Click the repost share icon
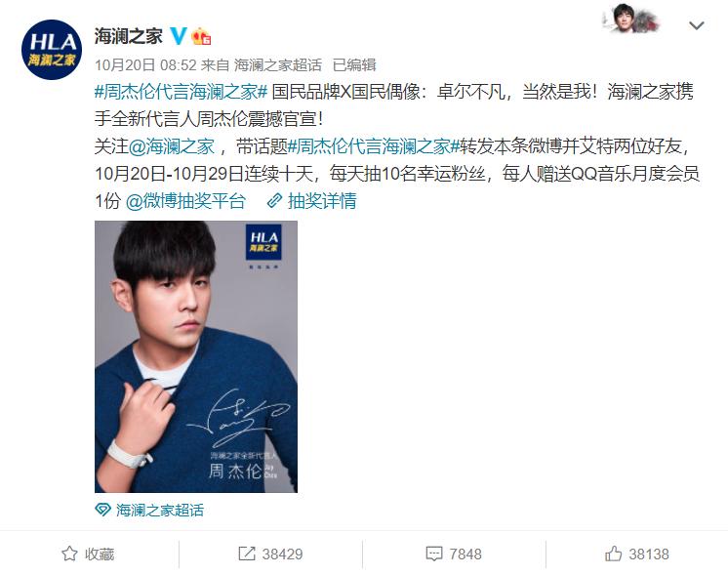Viewport: 728px width, 575px height. pyautogui.click(x=247, y=554)
